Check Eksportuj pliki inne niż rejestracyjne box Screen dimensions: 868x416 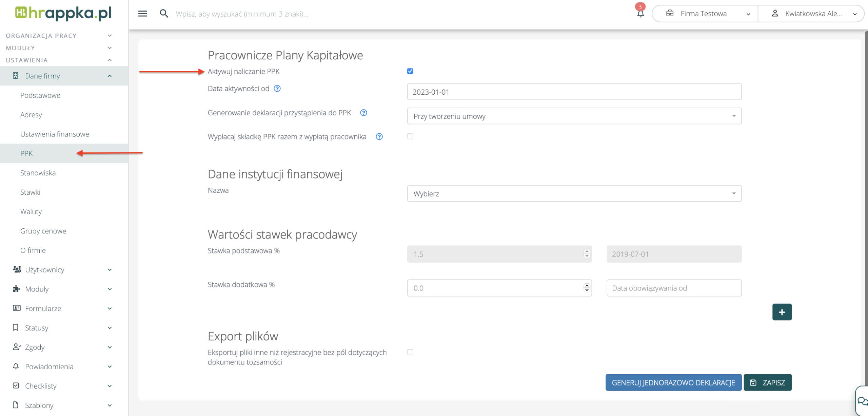[x=410, y=352]
